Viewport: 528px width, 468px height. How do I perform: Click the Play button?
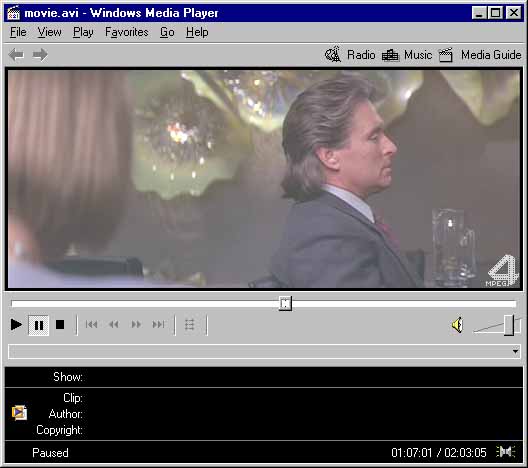[x=16, y=325]
